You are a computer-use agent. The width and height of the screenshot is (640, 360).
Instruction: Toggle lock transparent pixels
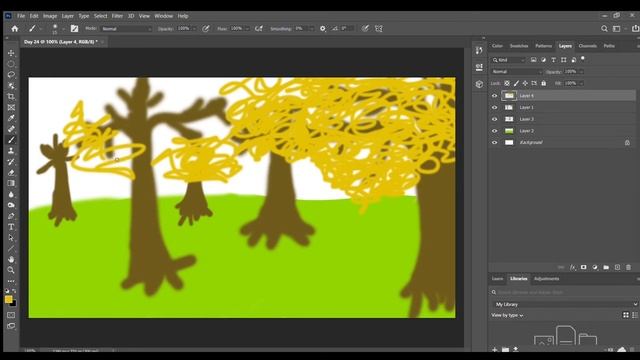pos(507,83)
